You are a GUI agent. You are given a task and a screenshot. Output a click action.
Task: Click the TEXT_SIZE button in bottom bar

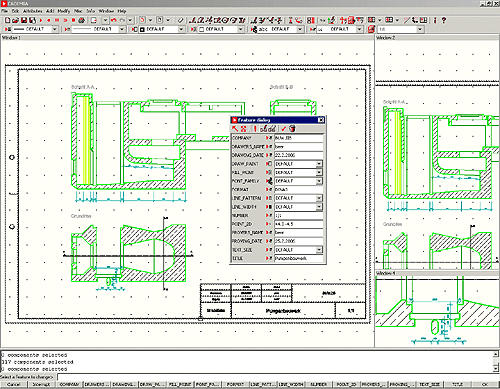pos(430,384)
